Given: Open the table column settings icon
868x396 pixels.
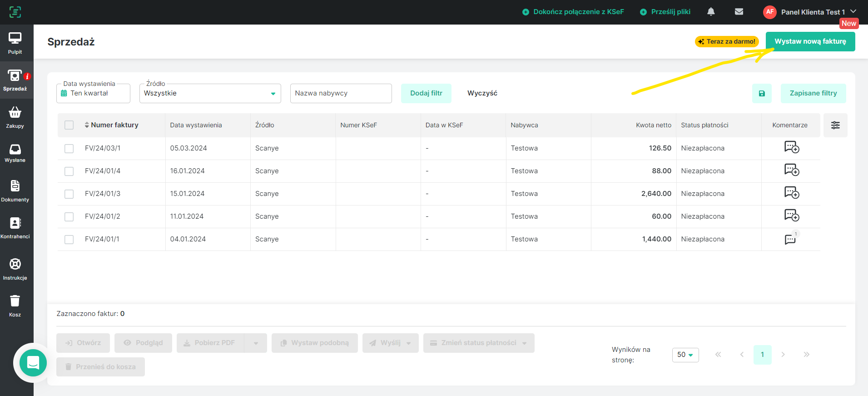Looking at the screenshot, I should point(835,125).
